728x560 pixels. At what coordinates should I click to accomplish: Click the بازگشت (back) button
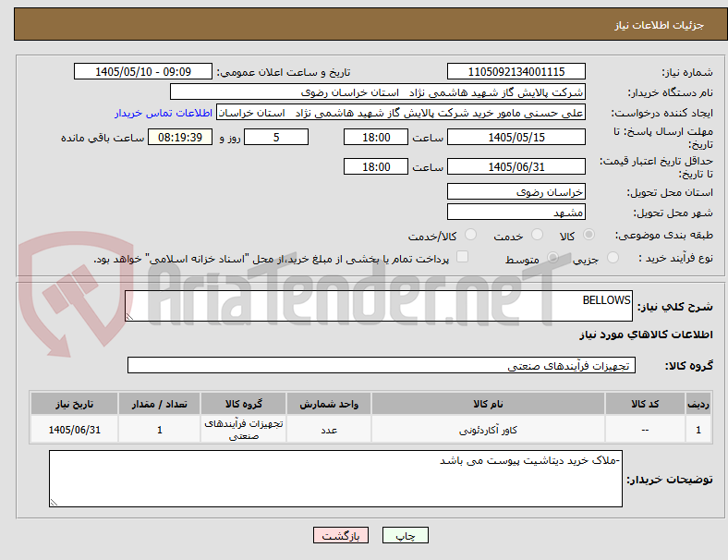[x=341, y=535]
